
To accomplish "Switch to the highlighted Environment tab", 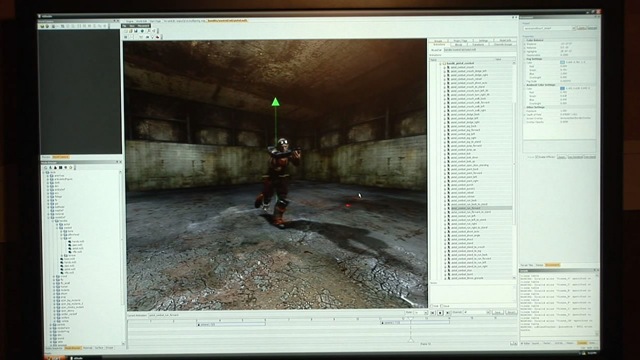I will pos(552,265).
